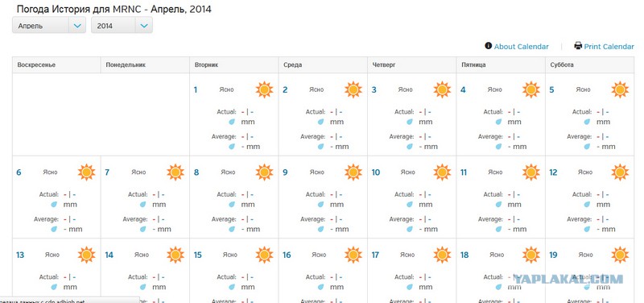Click the Average raindrop icon for April 6
644x303 pixels.
point(54,229)
